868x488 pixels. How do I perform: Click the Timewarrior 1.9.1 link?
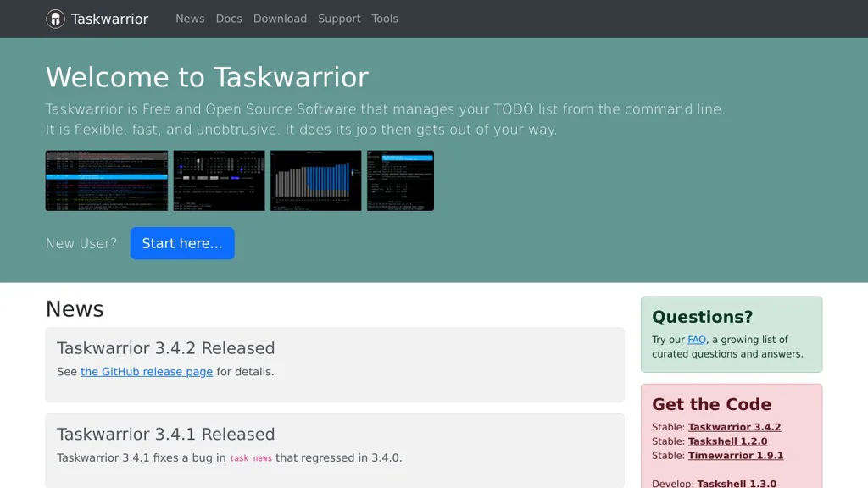[x=735, y=456]
